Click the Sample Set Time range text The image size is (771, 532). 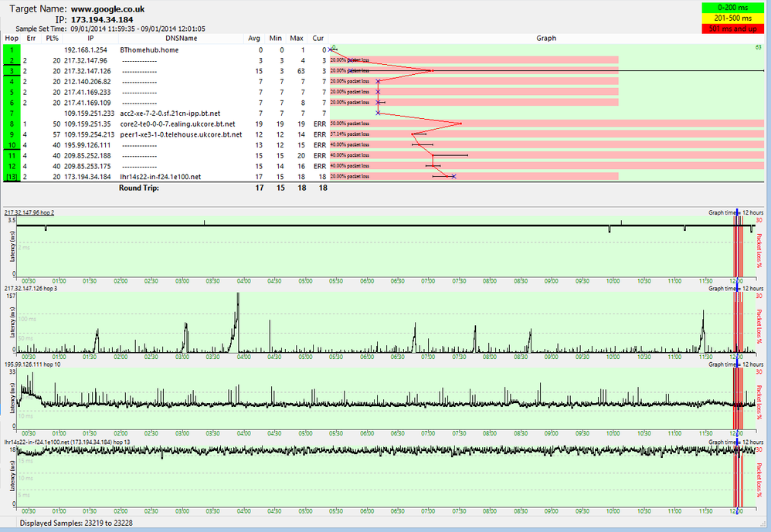click(x=138, y=29)
